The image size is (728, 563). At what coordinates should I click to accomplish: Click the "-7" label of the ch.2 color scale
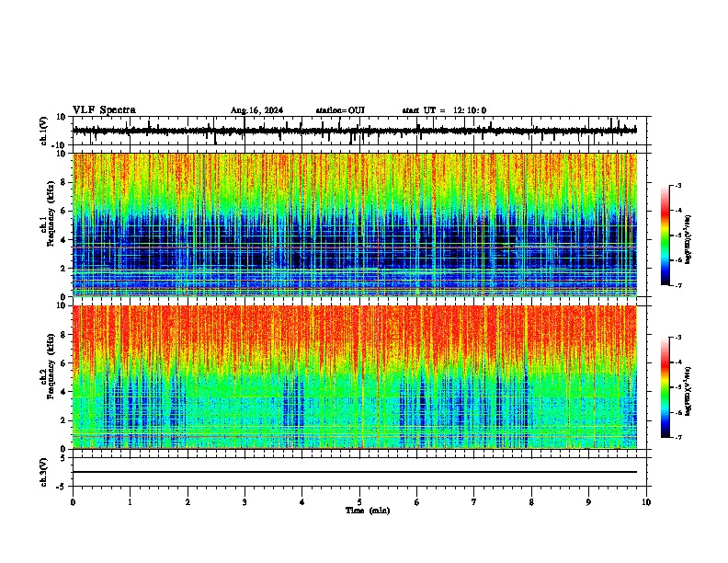(x=677, y=437)
